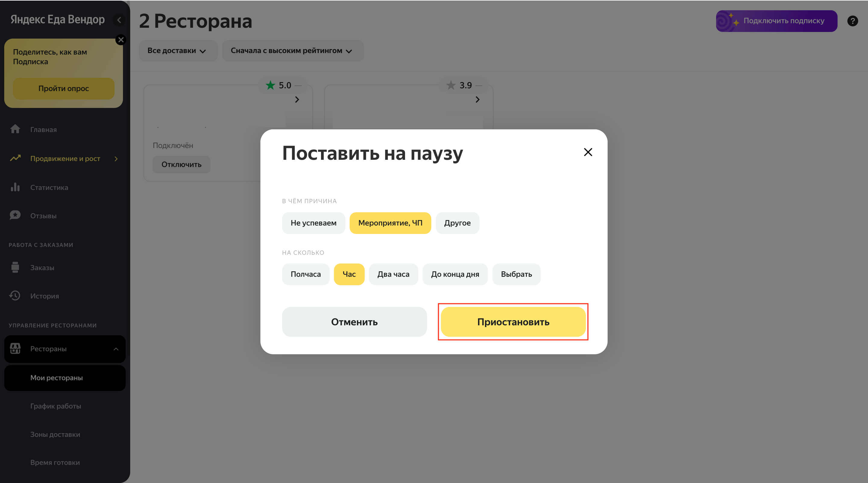Open 'Отзывы' menu item
The image size is (868, 483).
[43, 216]
